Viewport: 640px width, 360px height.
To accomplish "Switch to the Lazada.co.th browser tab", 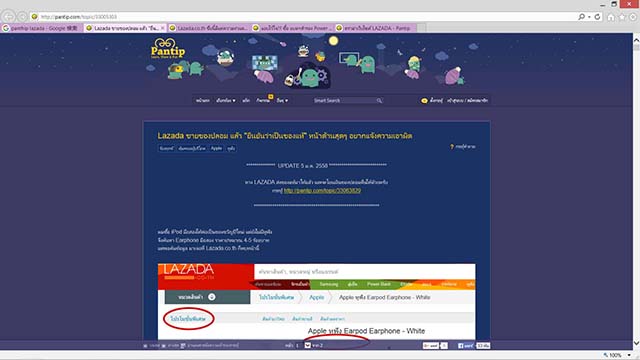I will (x=208, y=28).
